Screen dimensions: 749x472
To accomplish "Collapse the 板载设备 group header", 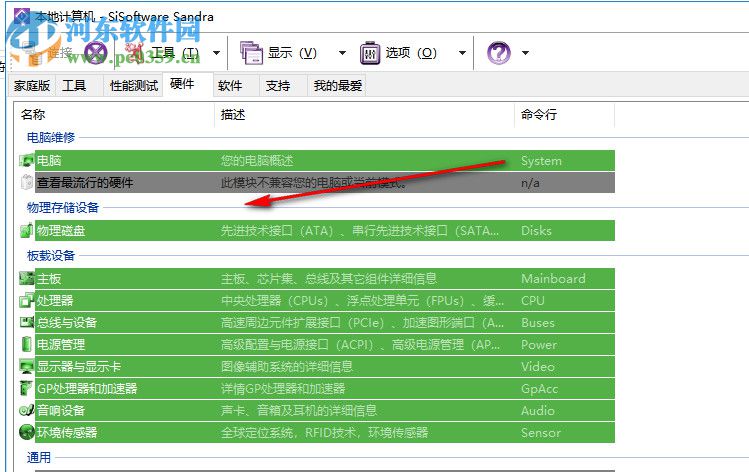I will [51, 256].
